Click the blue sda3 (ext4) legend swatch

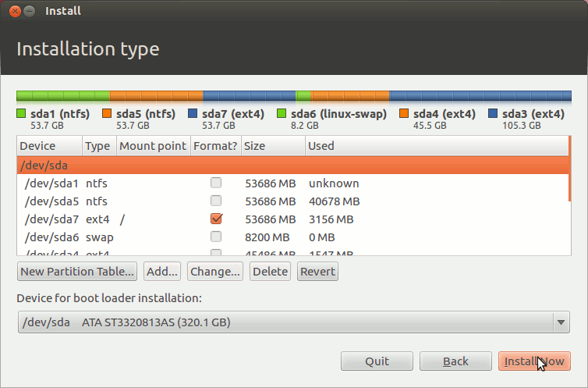(494, 114)
